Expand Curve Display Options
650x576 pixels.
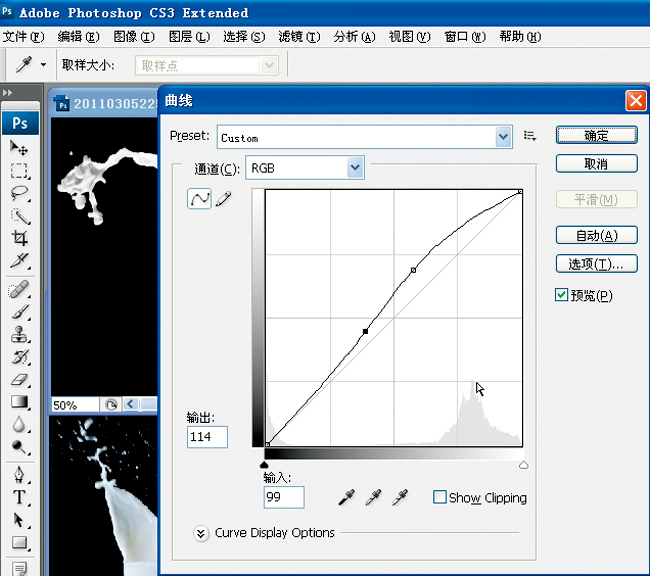201,533
